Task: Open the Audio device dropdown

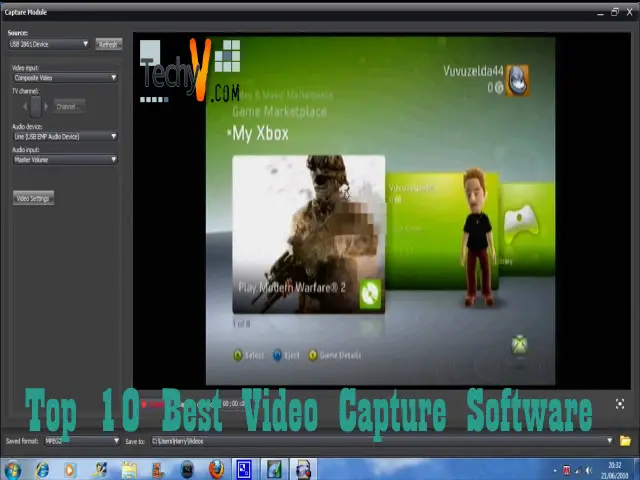Action: coord(65,136)
